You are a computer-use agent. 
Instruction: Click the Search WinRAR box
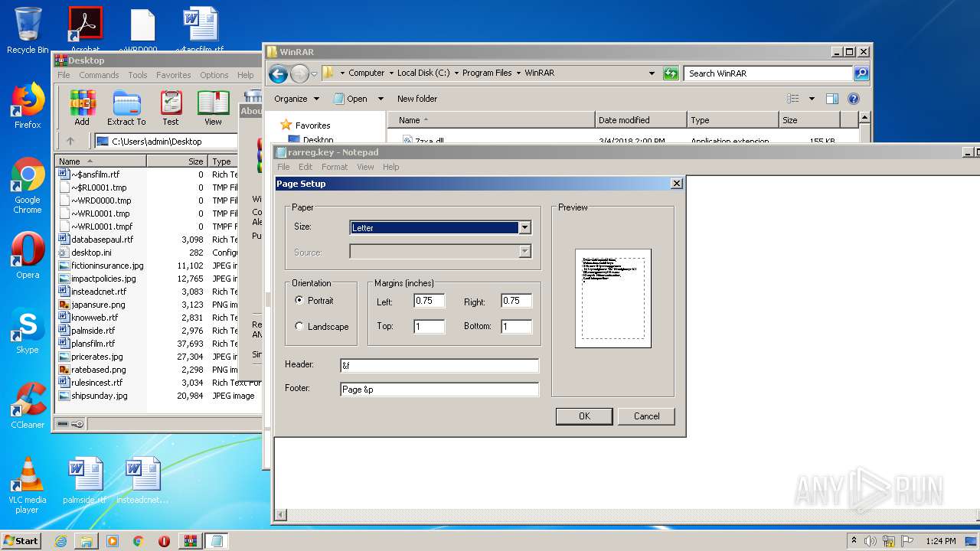click(768, 73)
